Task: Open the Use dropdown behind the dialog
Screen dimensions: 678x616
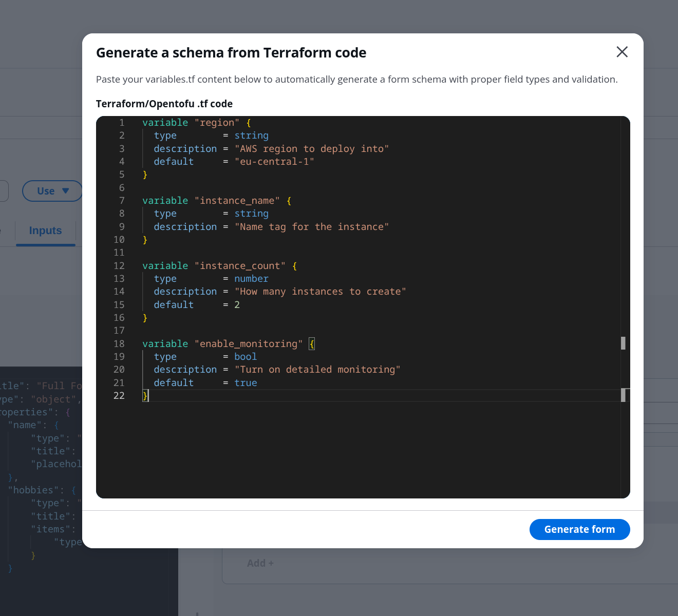Action: tap(52, 191)
